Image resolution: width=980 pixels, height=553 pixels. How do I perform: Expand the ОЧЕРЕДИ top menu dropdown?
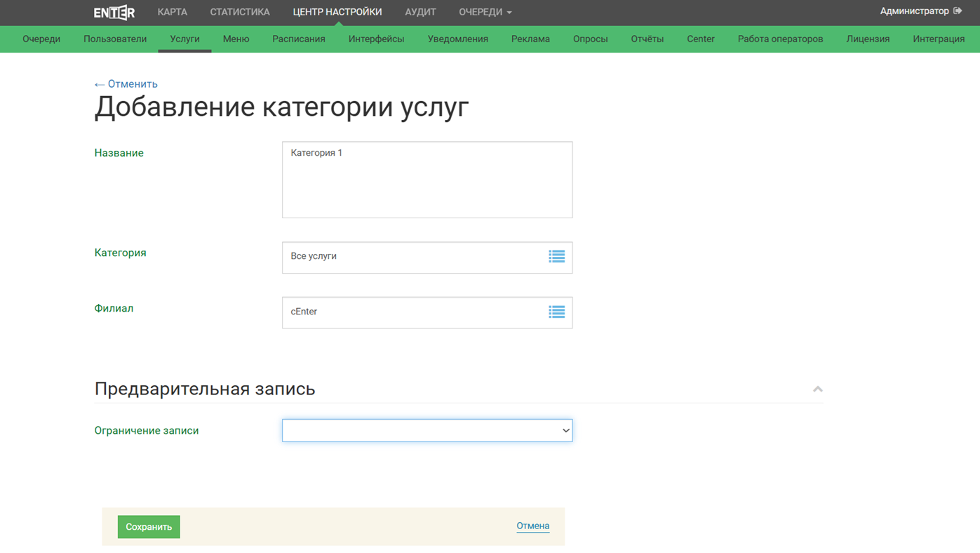click(x=485, y=12)
